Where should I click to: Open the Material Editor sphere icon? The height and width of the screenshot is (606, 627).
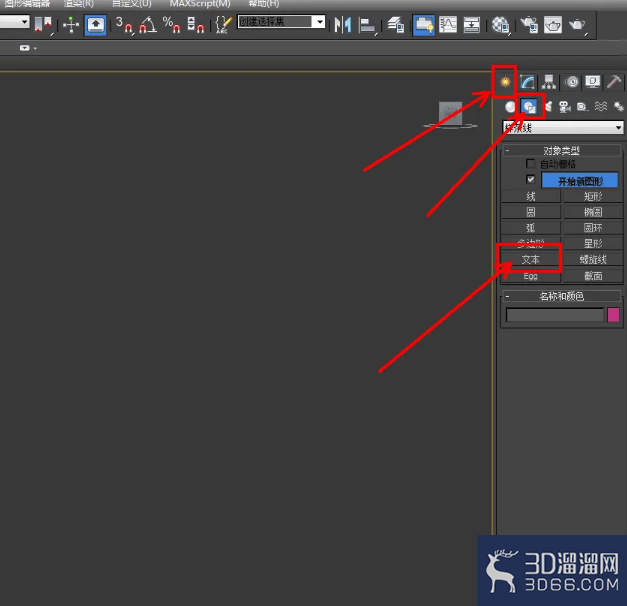500,25
